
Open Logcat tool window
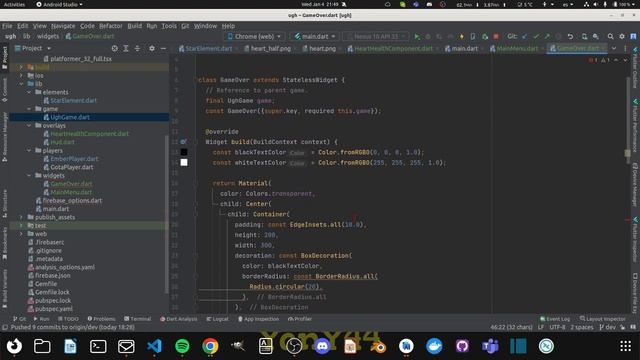(x=217, y=319)
